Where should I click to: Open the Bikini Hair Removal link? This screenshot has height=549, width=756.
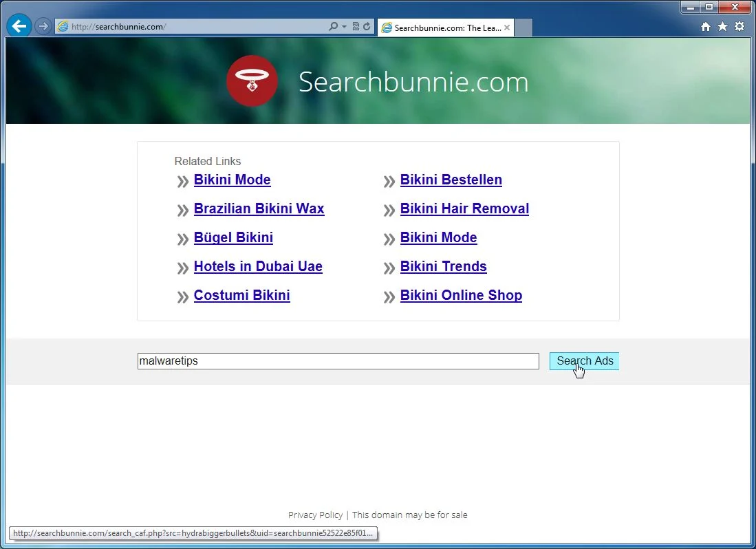(x=464, y=208)
